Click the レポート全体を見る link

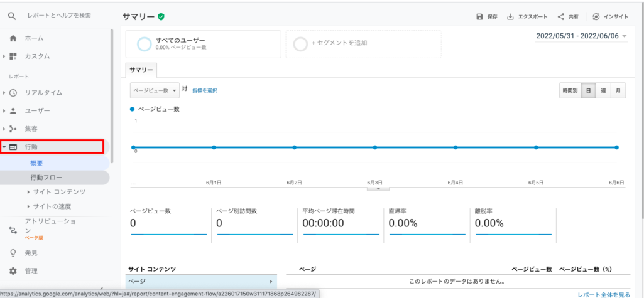coord(603,294)
